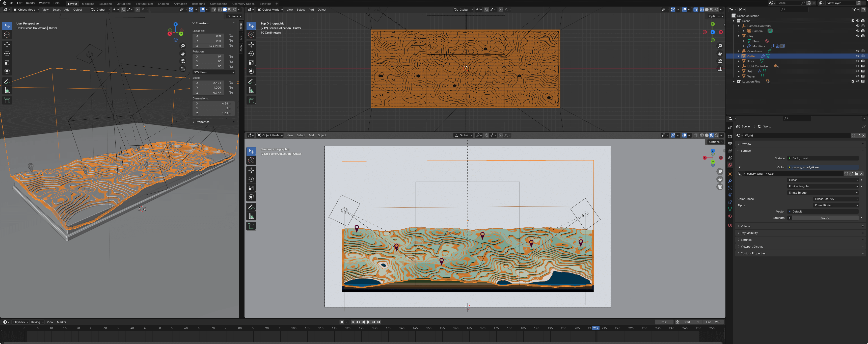
Task: Click the new collection icon in the Outliner
Action: coord(864,9)
